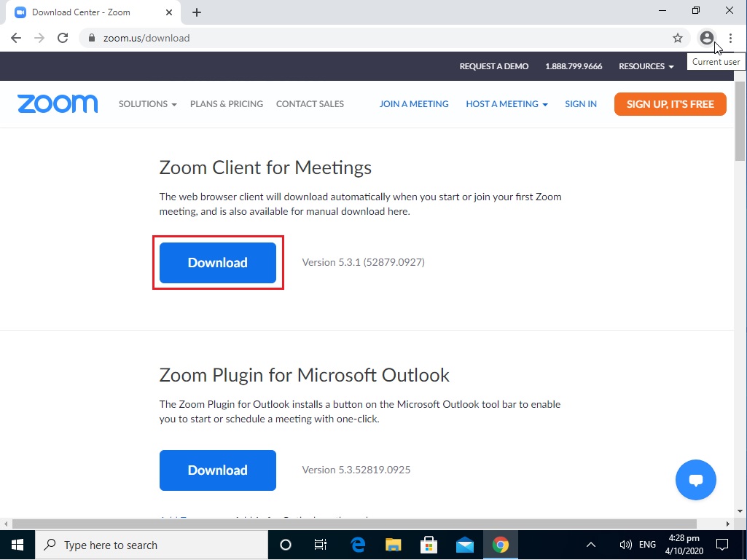The height and width of the screenshot is (560, 747).
Task: Click SIGN IN link
Action: [x=581, y=104]
